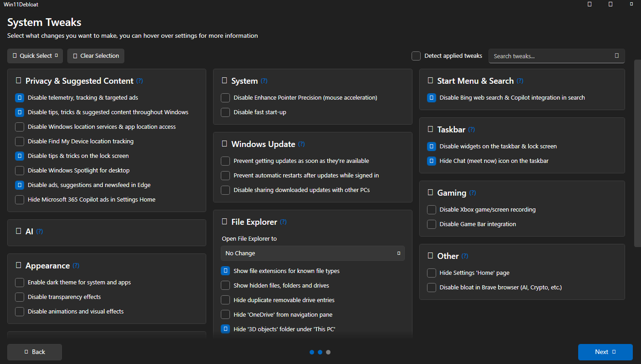Check Disable Windows Spotlight for desktop
The width and height of the screenshot is (641, 364).
point(20,171)
